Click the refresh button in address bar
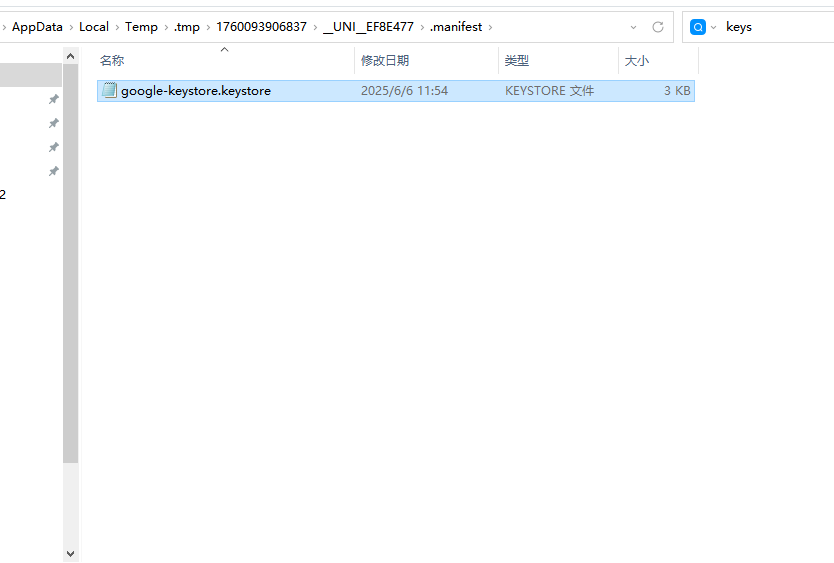The width and height of the screenshot is (834, 563). tap(657, 27)
